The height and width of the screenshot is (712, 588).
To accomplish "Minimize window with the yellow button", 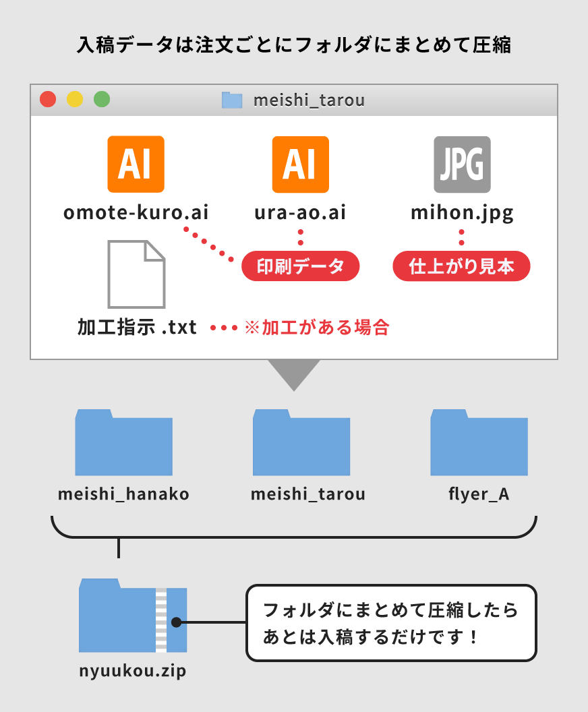I will (x=75, y=100).
